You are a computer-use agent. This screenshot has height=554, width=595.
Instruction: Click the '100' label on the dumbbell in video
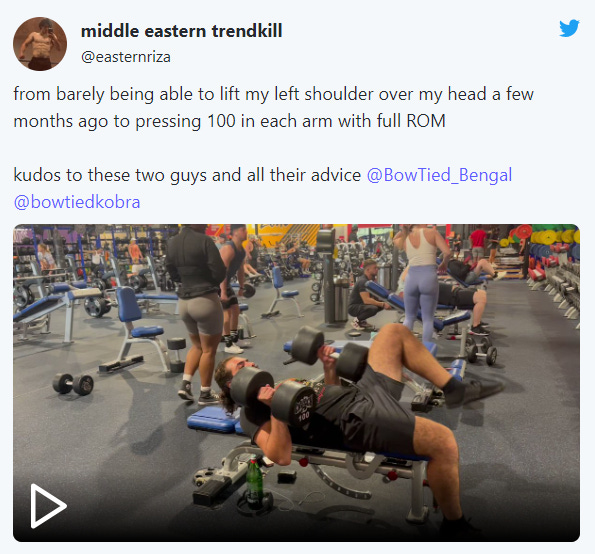[x=303, y=417]
